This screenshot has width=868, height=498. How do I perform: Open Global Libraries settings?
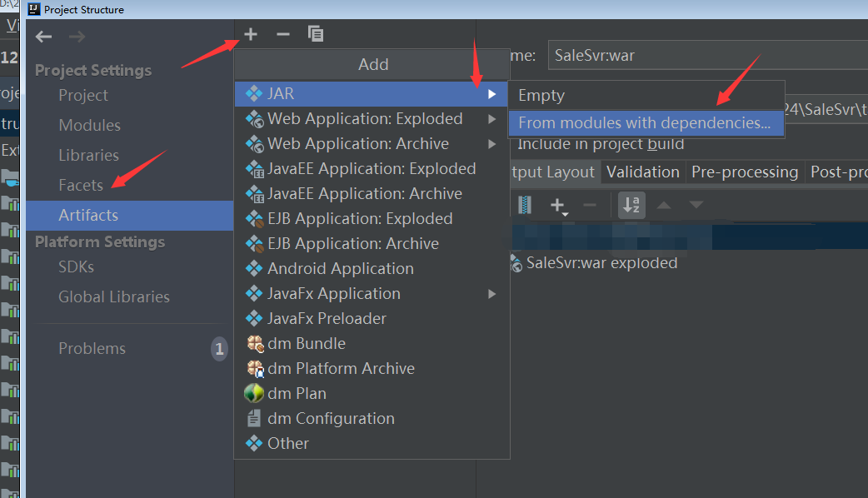pos(114,296)
